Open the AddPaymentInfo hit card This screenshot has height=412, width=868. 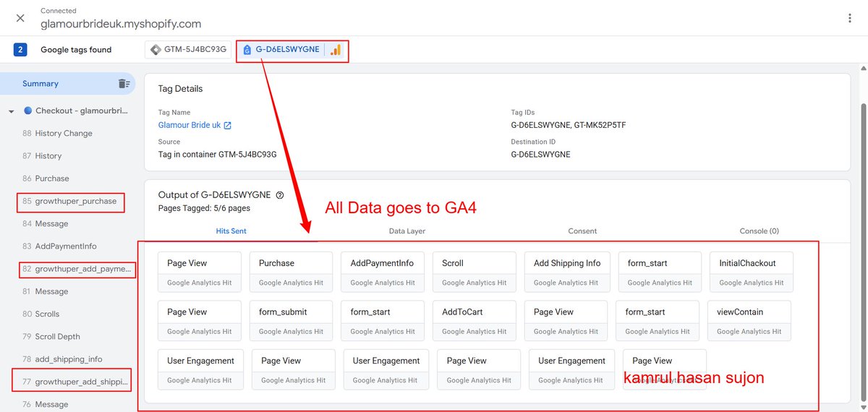(383, 272)
